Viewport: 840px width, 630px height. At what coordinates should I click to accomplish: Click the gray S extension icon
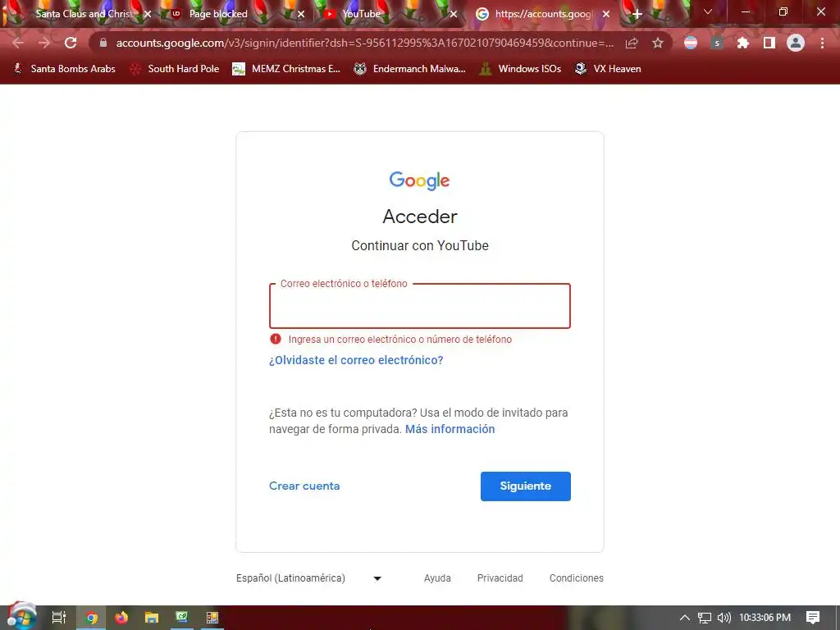pos(717,43)
